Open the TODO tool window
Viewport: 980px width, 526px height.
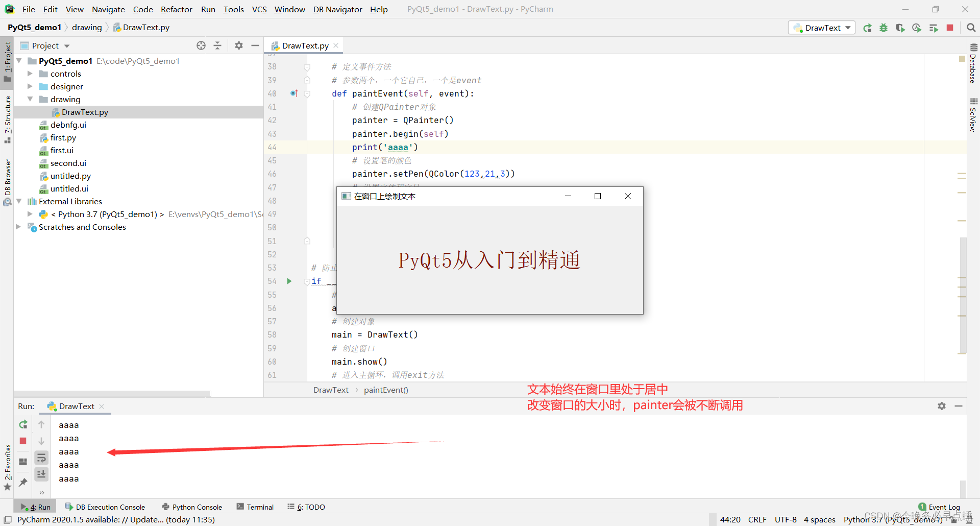coord(306,507)
